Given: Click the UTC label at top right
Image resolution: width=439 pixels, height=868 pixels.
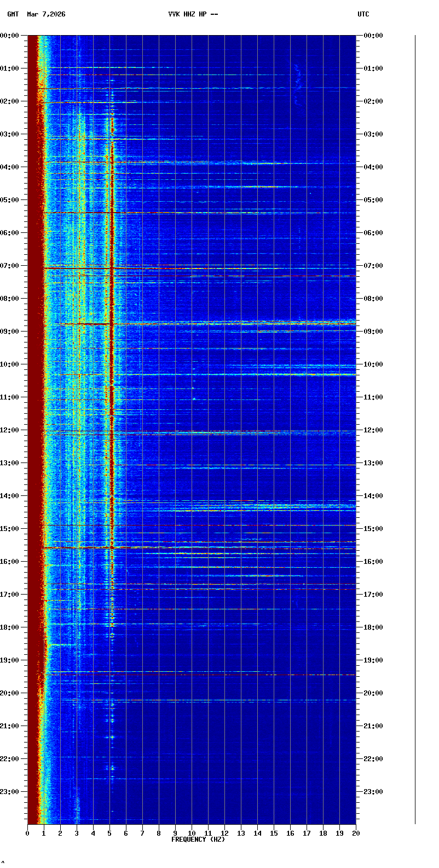Looking at the screenshot, I should [363, 14].
